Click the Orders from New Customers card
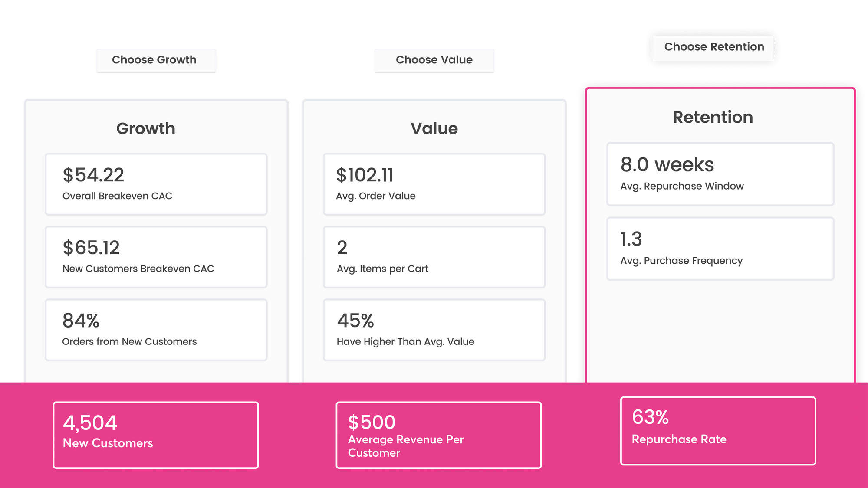 point(156,330)
